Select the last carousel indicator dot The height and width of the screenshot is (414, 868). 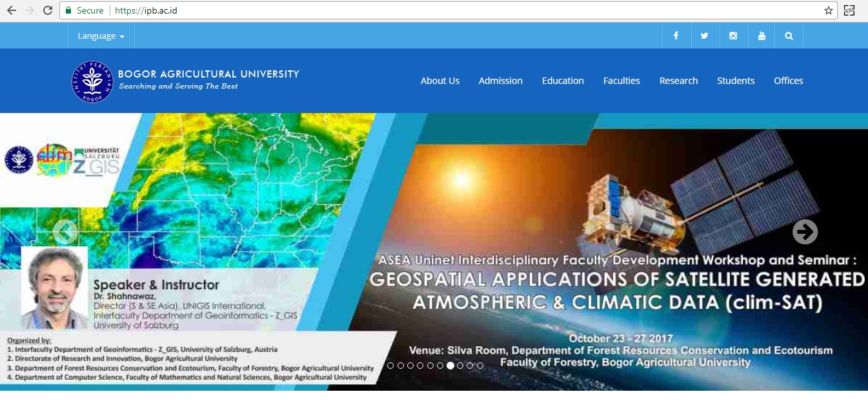coord(480,366)
